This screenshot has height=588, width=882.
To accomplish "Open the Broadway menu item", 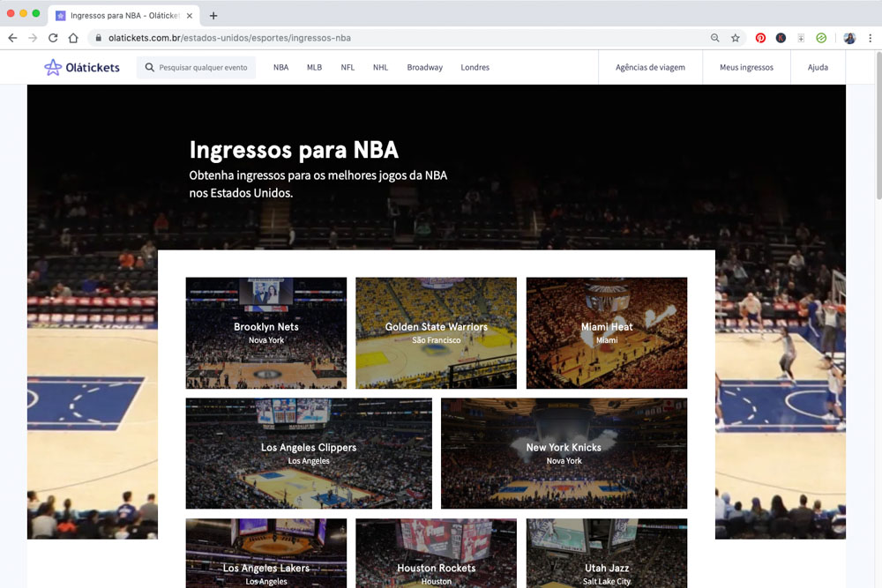I will [425, 68].
